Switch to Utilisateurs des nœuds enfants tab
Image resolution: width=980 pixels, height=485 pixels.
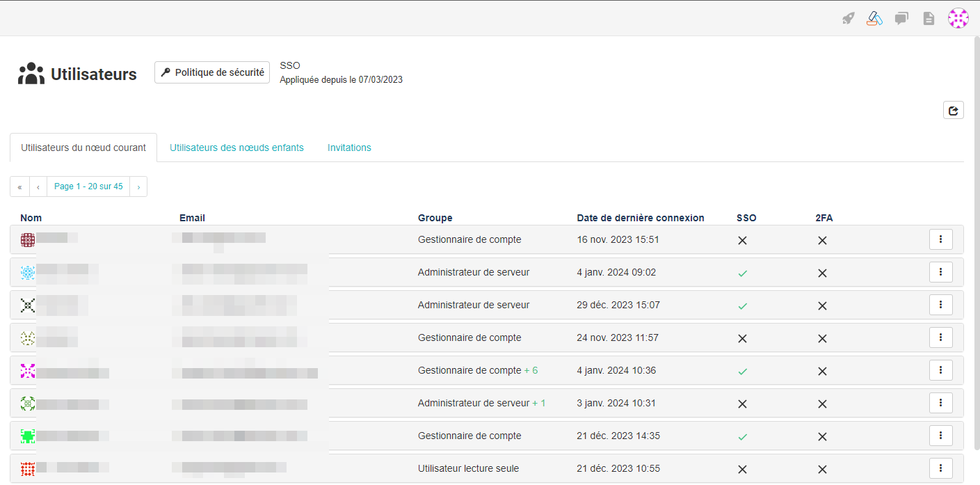pyautogui.click(x=236, y=148)
